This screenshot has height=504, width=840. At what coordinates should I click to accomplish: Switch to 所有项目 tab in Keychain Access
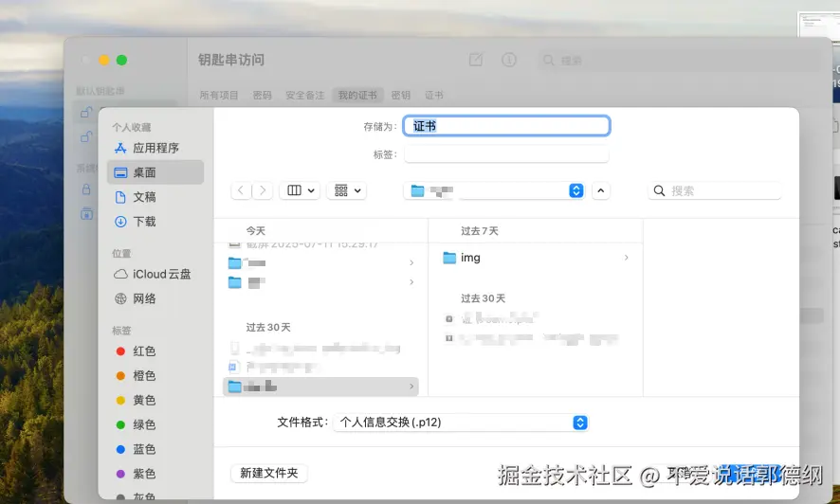point(219,96)
